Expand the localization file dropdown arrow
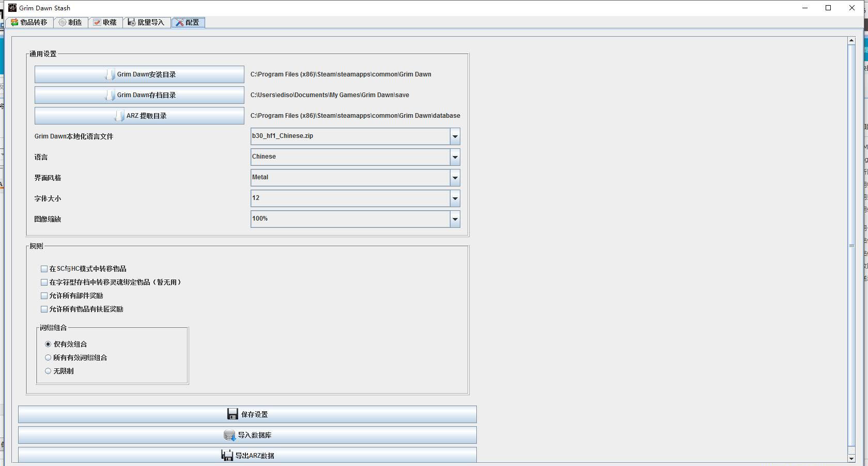Screen dimensions: 868x466 pos(455,136)
